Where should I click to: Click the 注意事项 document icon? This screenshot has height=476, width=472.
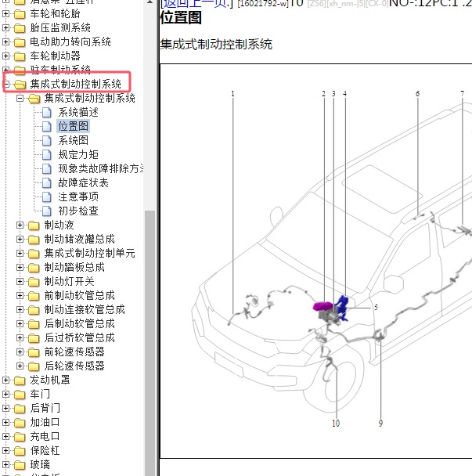[x=46, y=197]
